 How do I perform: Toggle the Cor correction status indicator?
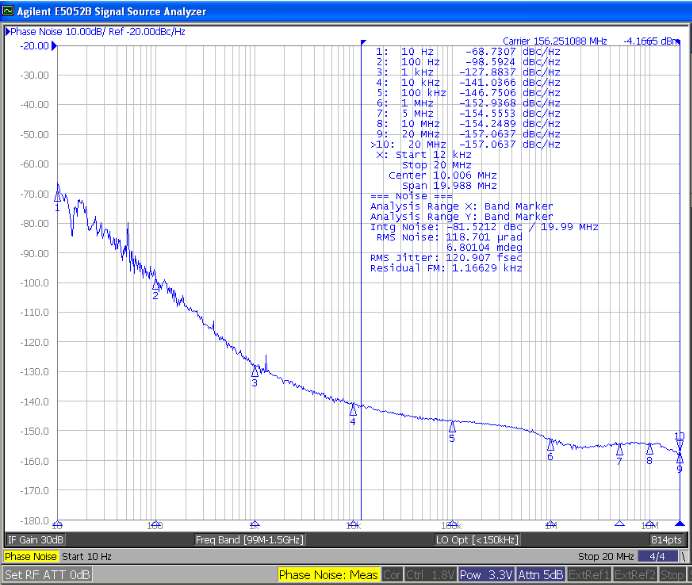click(392, 575)
